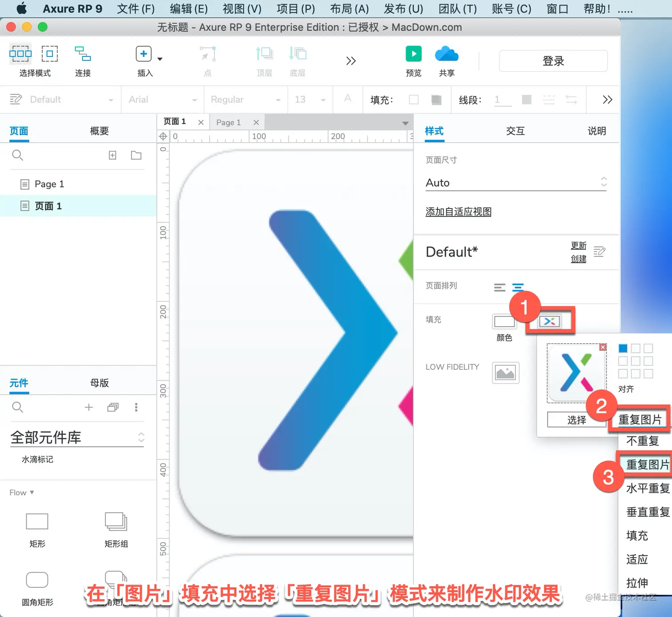Toggle the Low Fidelity mode icon
Image resolution: width=672 pixels, height=617 pixels.
pyautogui.click(x=506, y=373)
